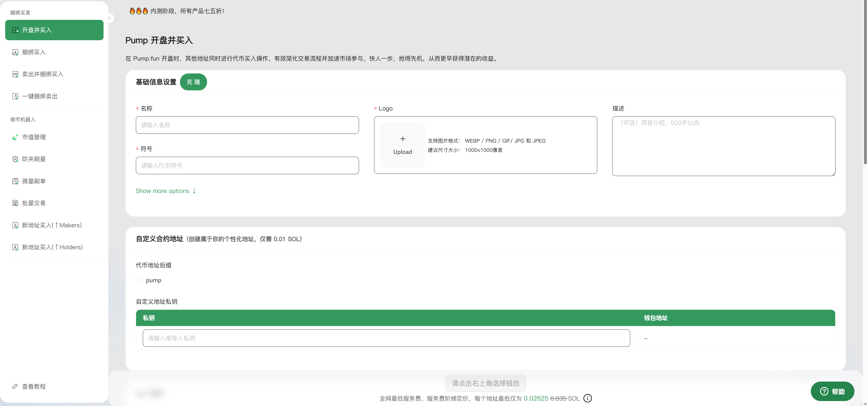
Task: Open the 捆绑买入 section
Action: tap(34, 52)
